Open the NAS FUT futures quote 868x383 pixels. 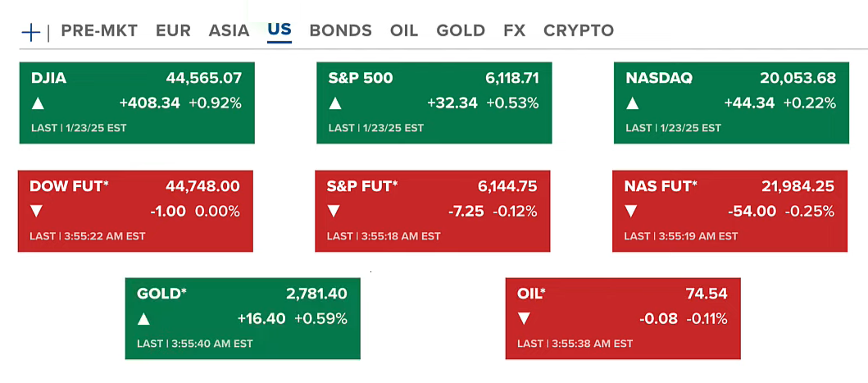coord(660,186)
